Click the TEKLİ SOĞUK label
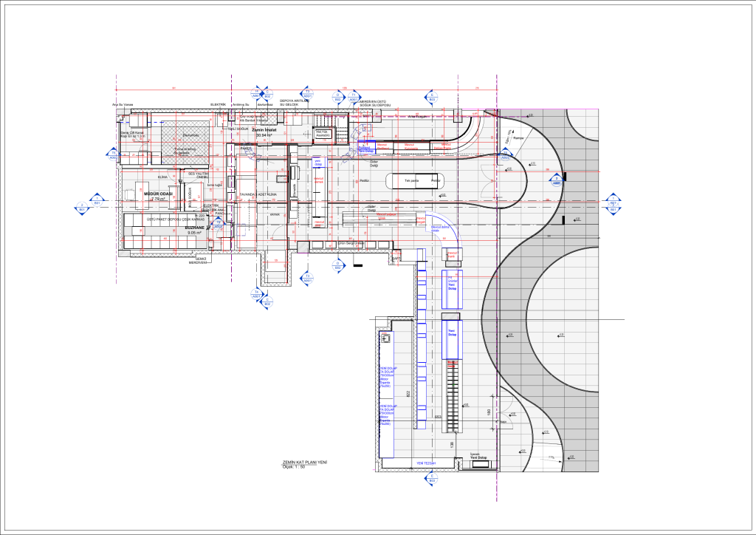 (x=238, y=129)
